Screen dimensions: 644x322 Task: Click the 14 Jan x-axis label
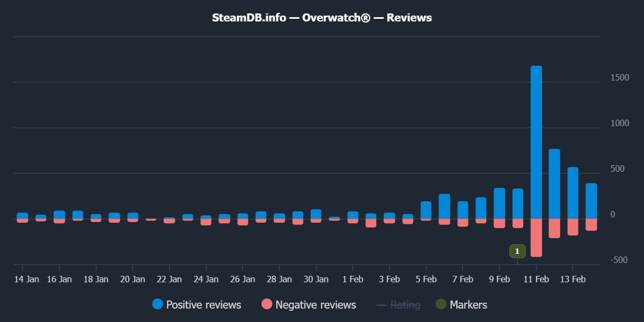[26, 279]
